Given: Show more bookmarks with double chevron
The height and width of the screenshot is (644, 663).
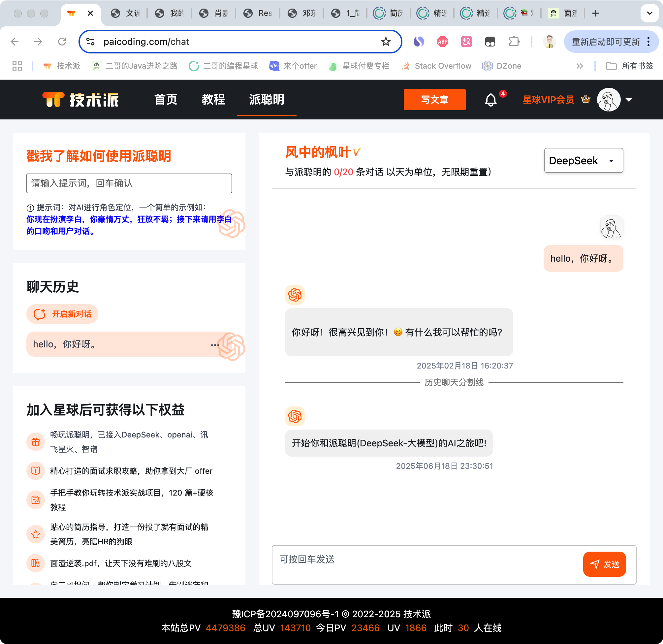Looking at the screenshot, I should 580,66.
